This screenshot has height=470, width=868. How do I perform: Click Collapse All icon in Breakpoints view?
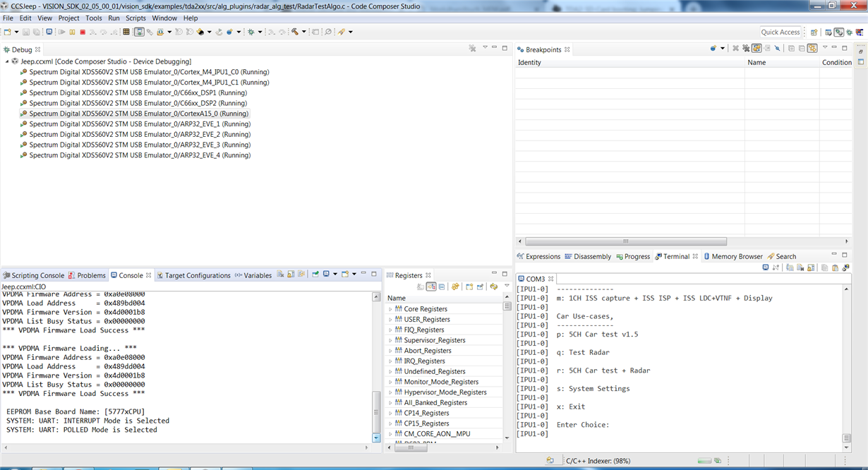tap(802, 48)
